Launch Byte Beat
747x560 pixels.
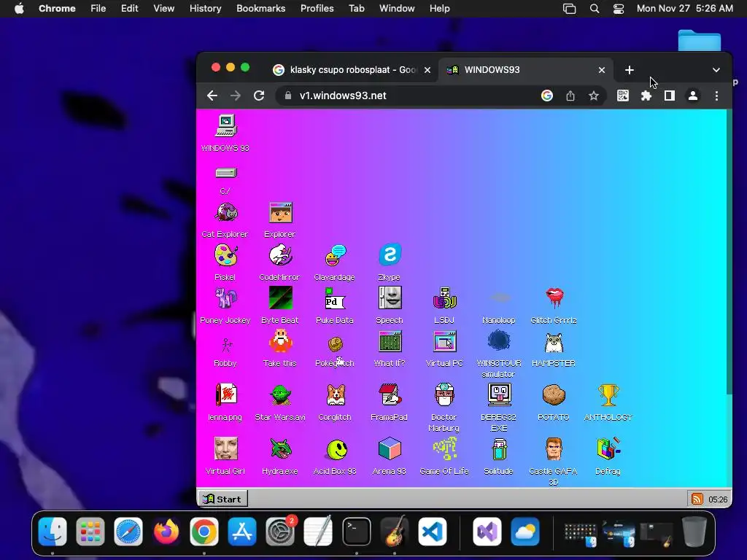pyautogui.click(x=280, y=298)
